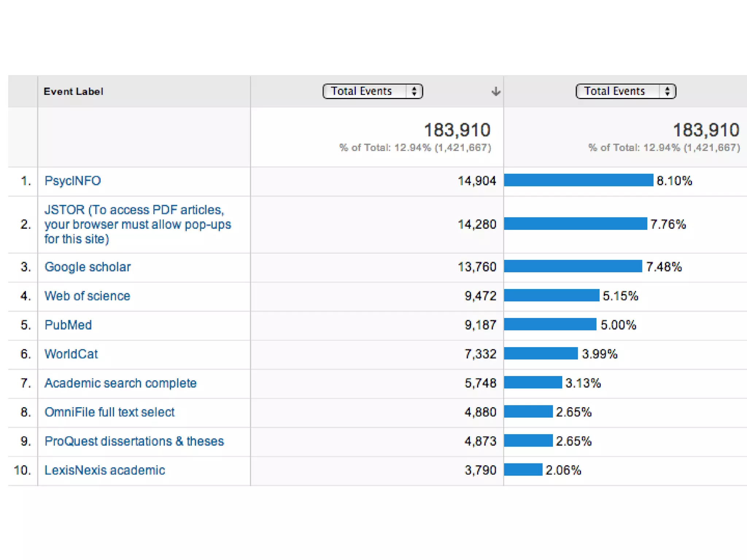The height and width of the screenshot is (560, 747).
Task: Click the Event Label column header
Action: (x=73, y=92)
